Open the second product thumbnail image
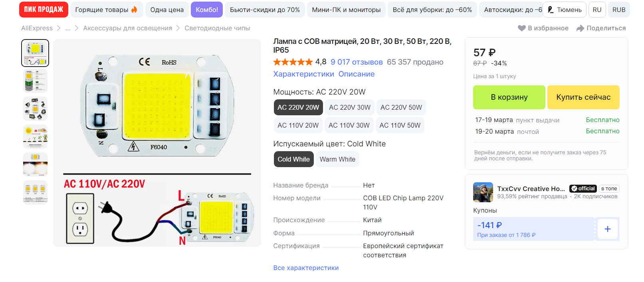The image size is (644, 282). click(35, 81)
